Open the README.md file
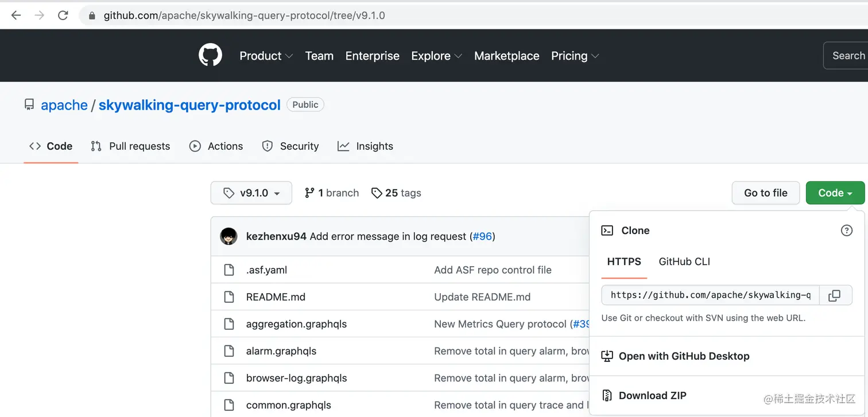868x417 pixels. pos(276,297)
